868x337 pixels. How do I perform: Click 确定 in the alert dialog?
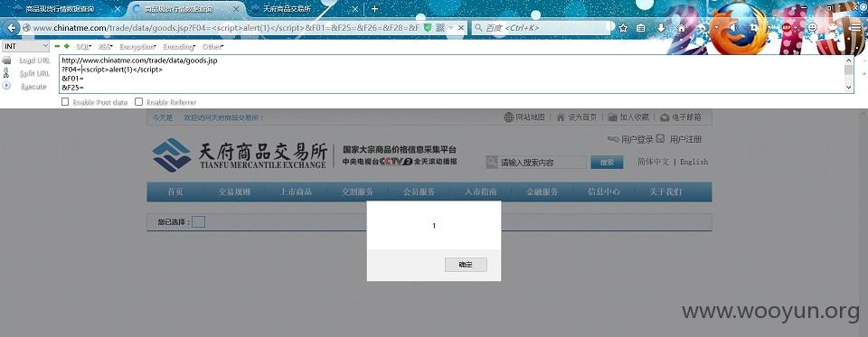(466, 265)
